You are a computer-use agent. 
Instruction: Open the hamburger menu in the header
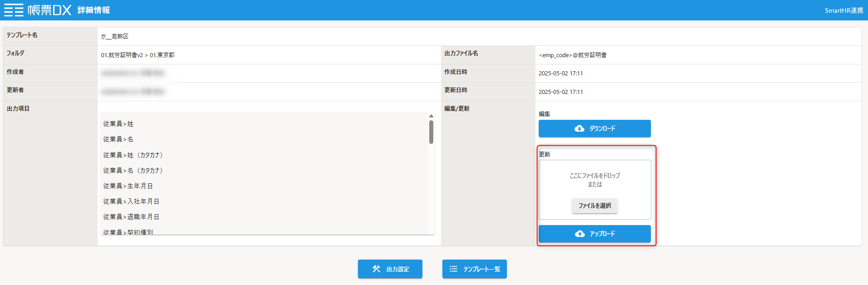pyautogui.click(x=14, y=10)
